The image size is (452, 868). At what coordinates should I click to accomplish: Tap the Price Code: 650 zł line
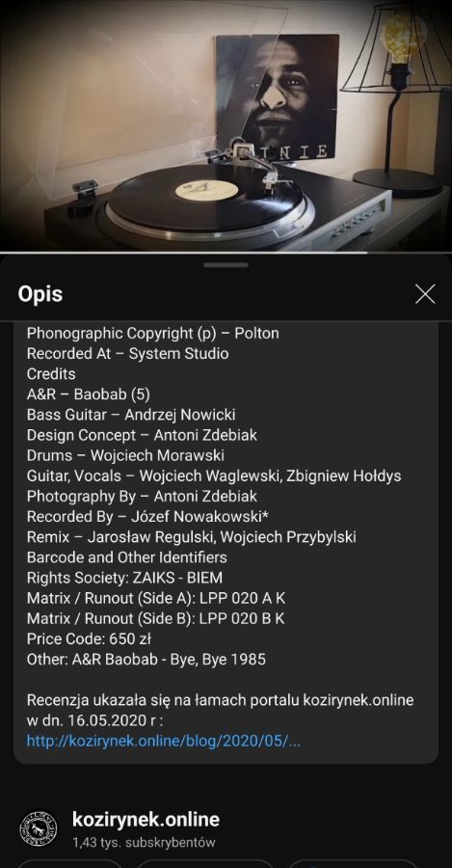(89, 638)
